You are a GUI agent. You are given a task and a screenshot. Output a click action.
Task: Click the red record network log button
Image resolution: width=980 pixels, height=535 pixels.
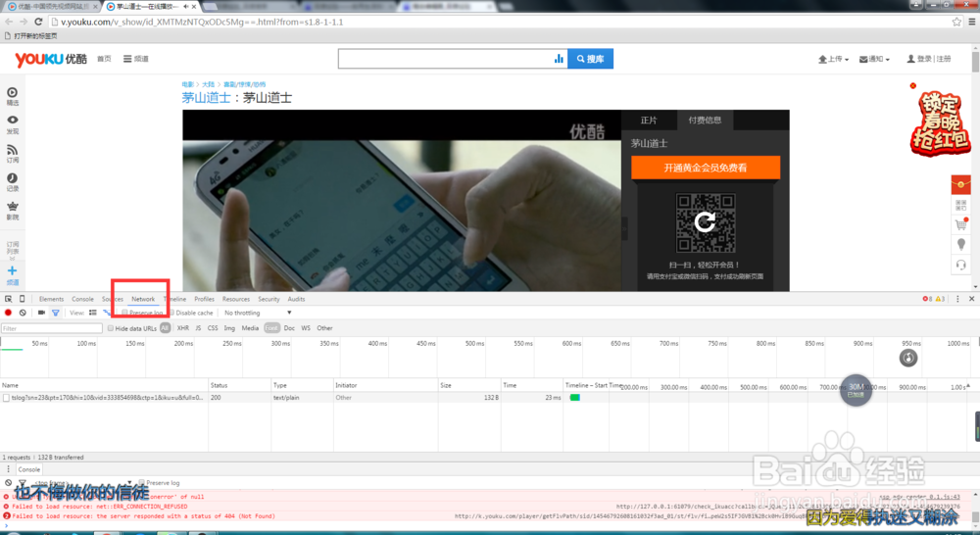[8, 313]
